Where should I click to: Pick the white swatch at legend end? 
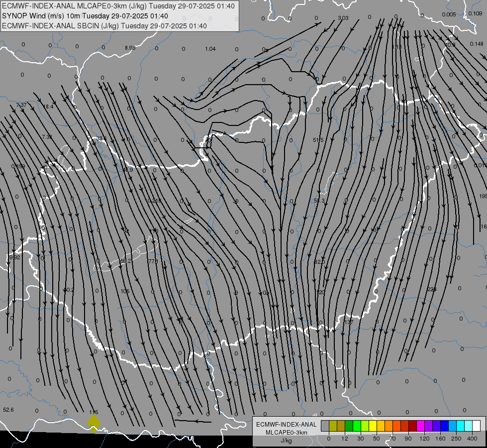pos(477,426)
